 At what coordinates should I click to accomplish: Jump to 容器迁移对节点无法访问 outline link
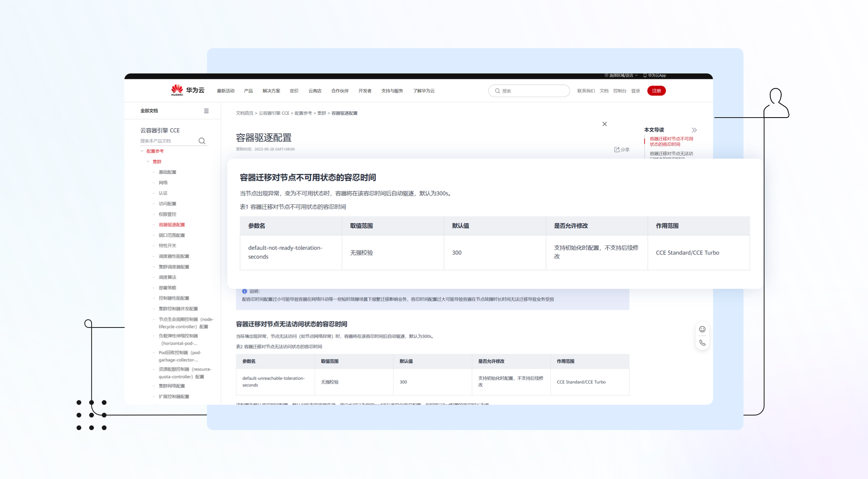pos(671,154)
